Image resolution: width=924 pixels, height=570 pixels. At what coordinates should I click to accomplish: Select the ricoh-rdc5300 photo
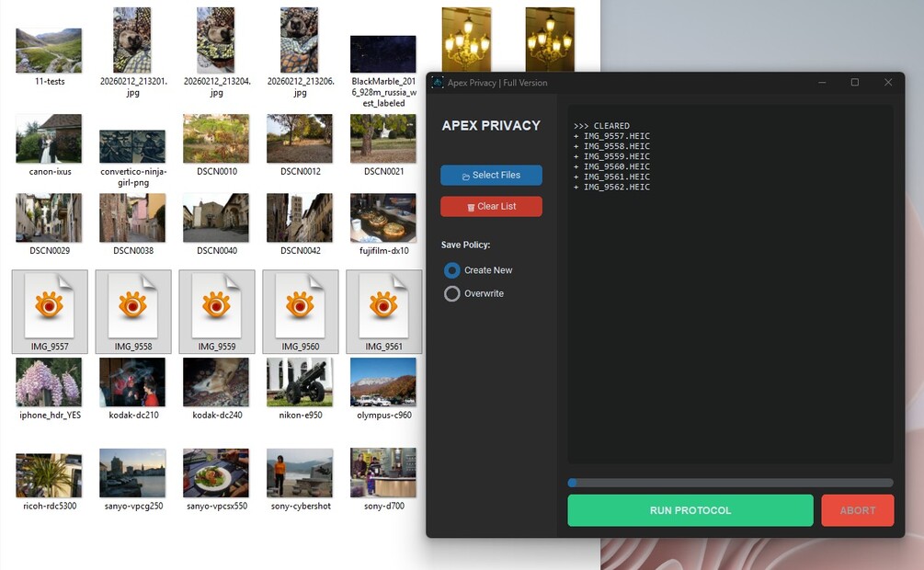(49, 475)
